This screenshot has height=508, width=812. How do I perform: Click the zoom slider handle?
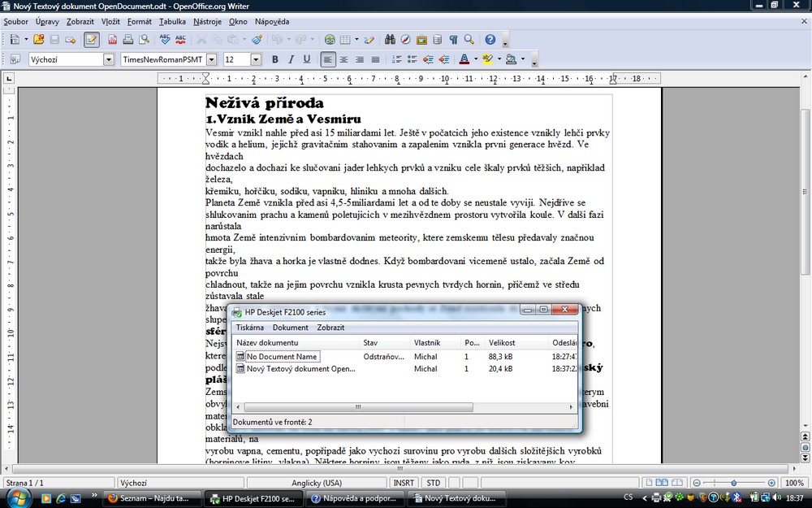tap(734, 483)
